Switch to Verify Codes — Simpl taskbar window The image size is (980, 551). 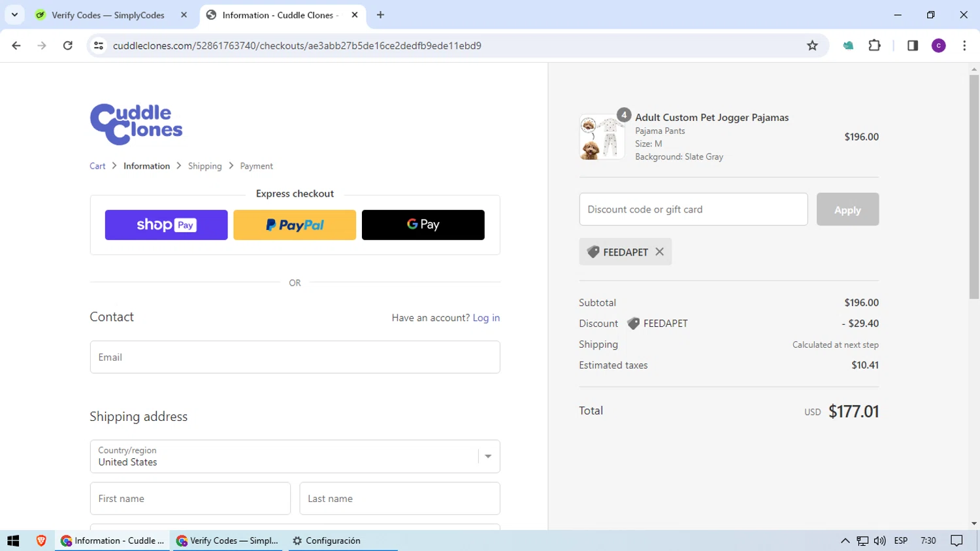[227, 541]
